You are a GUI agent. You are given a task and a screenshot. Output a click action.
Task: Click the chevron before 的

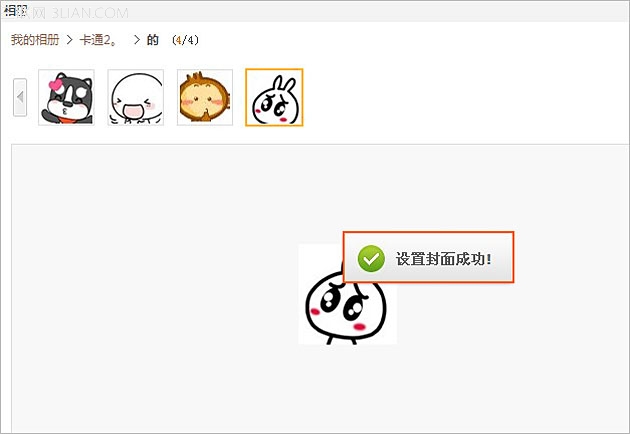coord(137,40)
